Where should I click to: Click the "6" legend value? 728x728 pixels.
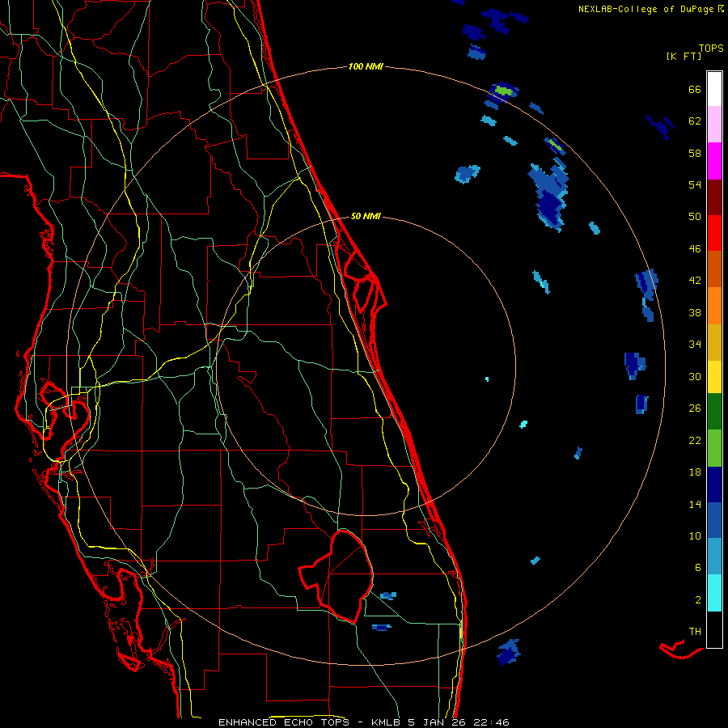coord(698,568)
